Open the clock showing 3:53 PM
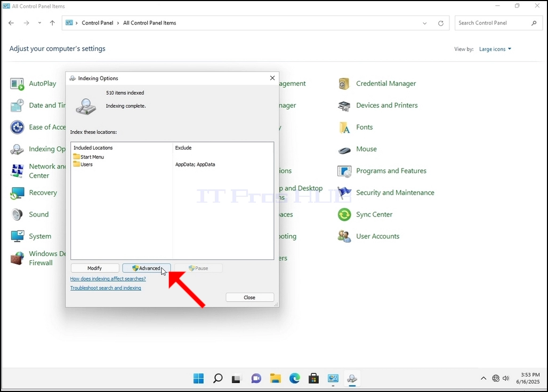The width and height of the screenshot is (548, 392). click(x=528, y=378)
